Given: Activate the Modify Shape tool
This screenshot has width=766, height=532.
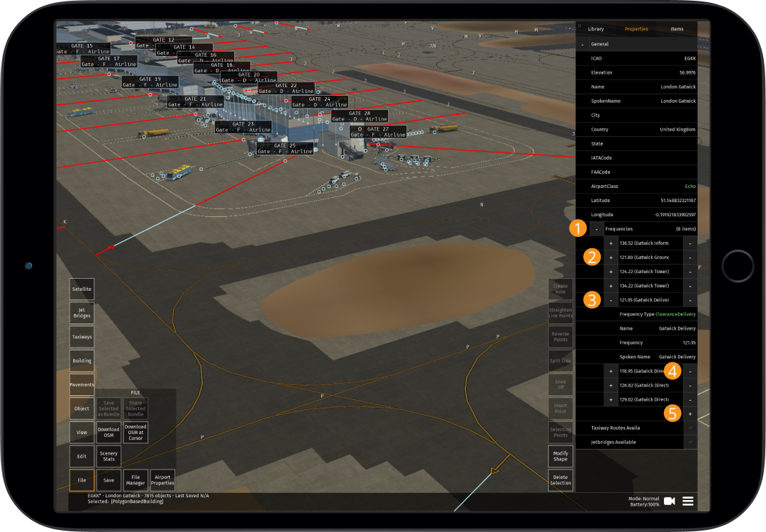Looking at the screenshot, I should [x=560, y=456].
